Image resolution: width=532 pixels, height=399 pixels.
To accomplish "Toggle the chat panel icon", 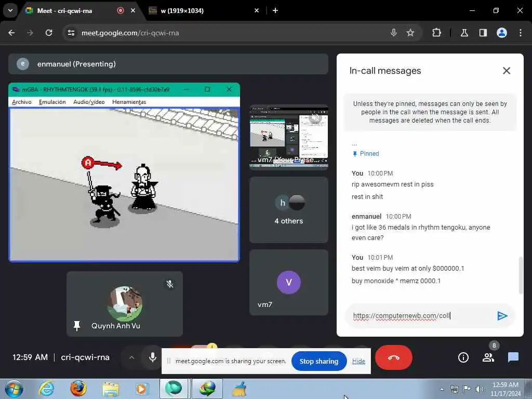I will pyautogui.click(x=513, y=357).
